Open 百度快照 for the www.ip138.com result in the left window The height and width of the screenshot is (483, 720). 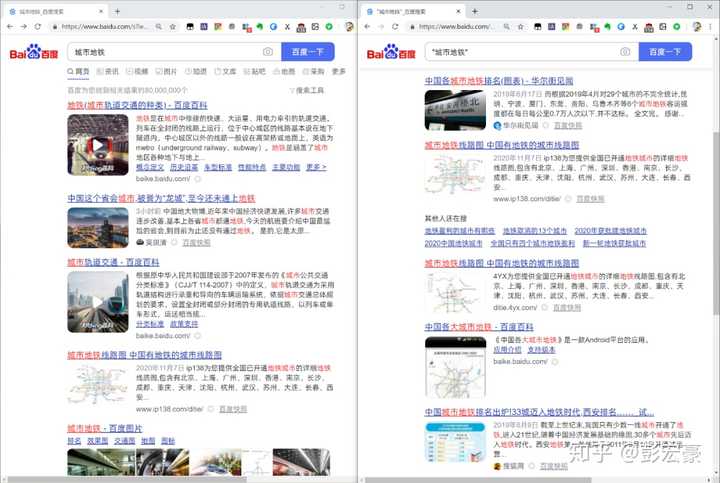[x=233, y=409]
